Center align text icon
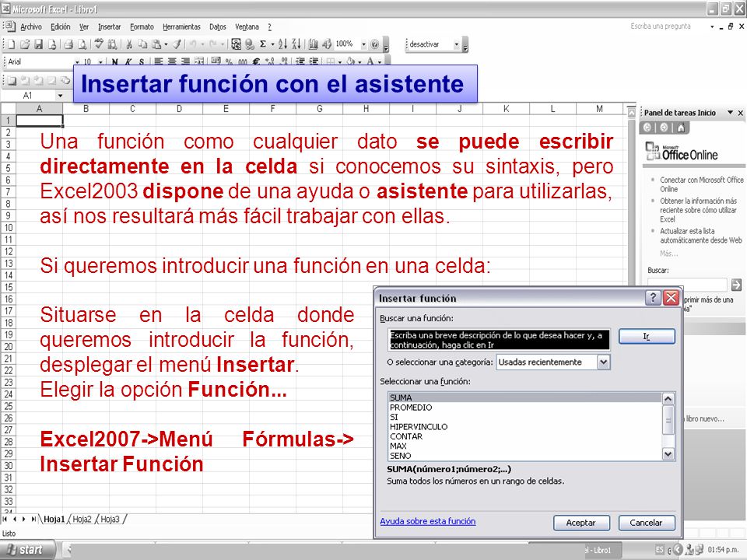This screenshot has height=560, width=747. point(172,61)
